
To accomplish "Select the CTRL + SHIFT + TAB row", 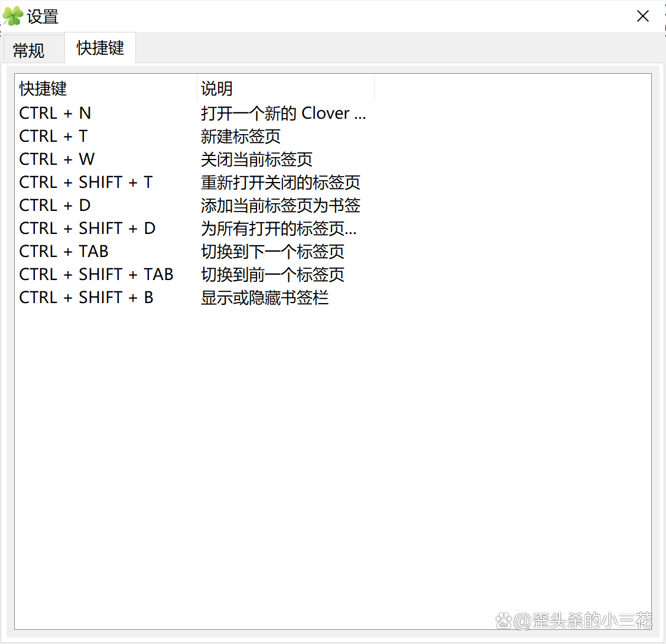I will pyautogui.click(x=194, y=274).
